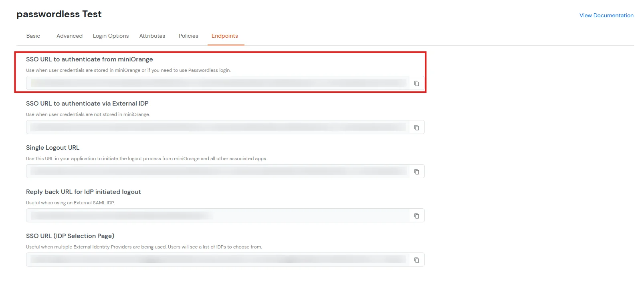Copy the SSO URL via External IDP
The width and height of the screenshot is (644, 283).
click(416, 128)
